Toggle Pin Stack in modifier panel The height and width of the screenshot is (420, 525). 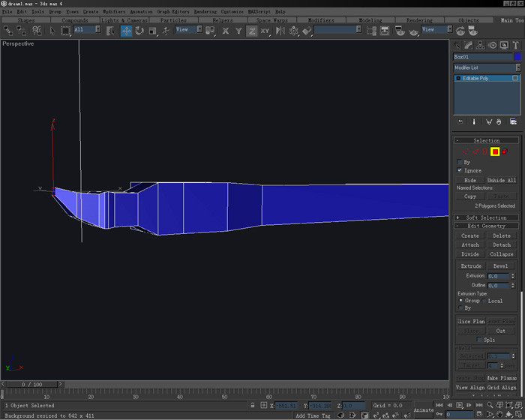pos(460,121)
